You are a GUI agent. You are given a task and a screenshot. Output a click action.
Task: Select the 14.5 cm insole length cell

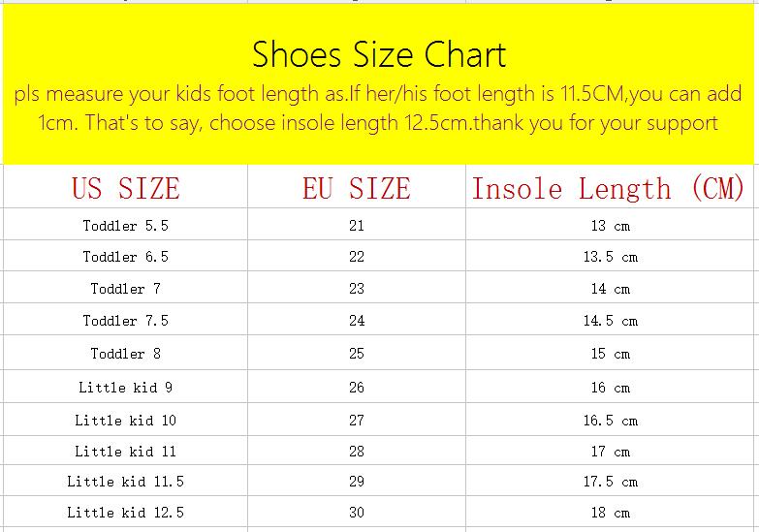(x=610, y=321)
